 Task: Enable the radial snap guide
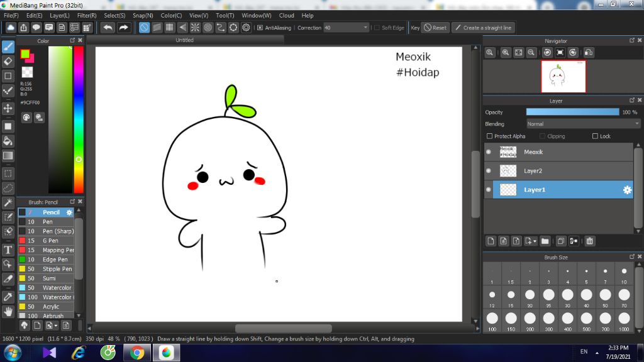click(x=195, y=28)
